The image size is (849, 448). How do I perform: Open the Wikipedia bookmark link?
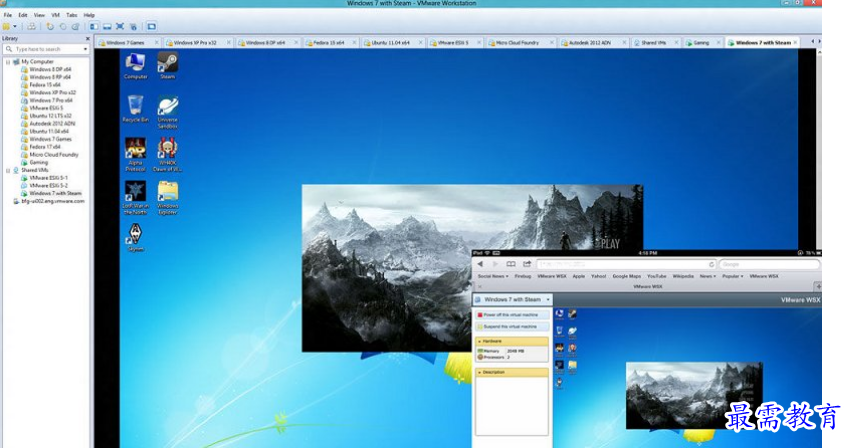tap(683, 276)
